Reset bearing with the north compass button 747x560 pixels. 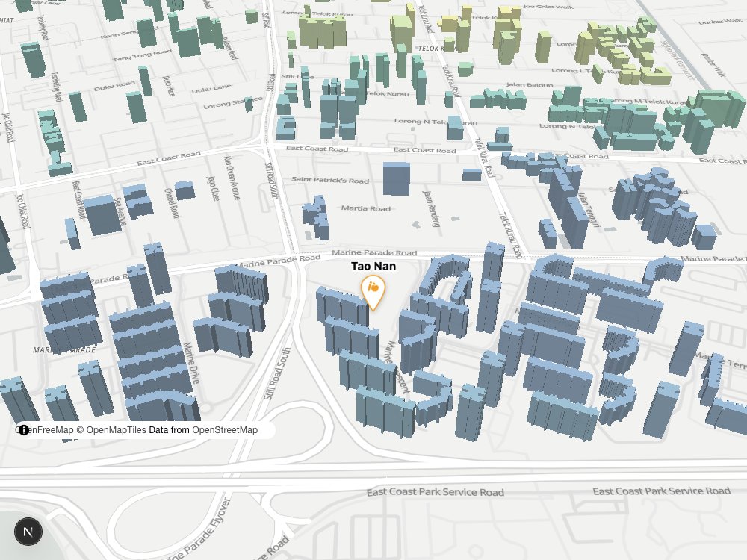point(28,532)
